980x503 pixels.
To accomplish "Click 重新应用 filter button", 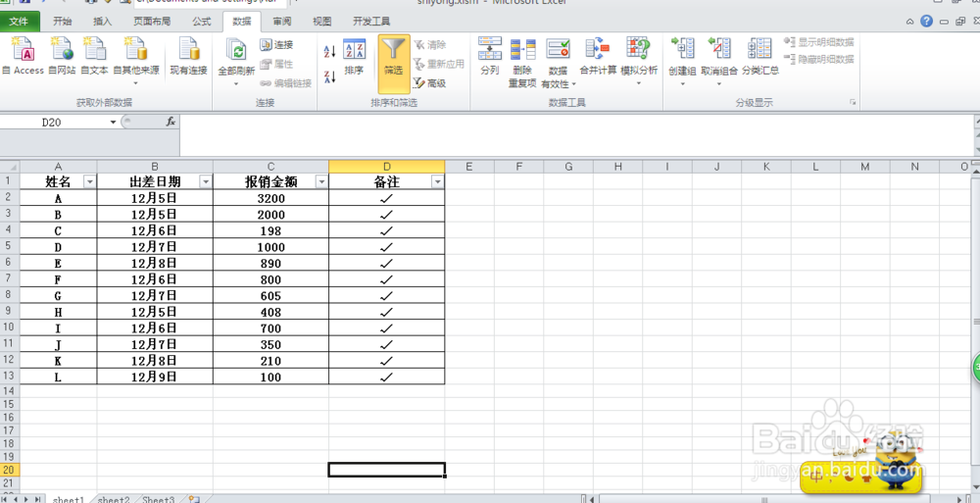I will pos(439,64).
